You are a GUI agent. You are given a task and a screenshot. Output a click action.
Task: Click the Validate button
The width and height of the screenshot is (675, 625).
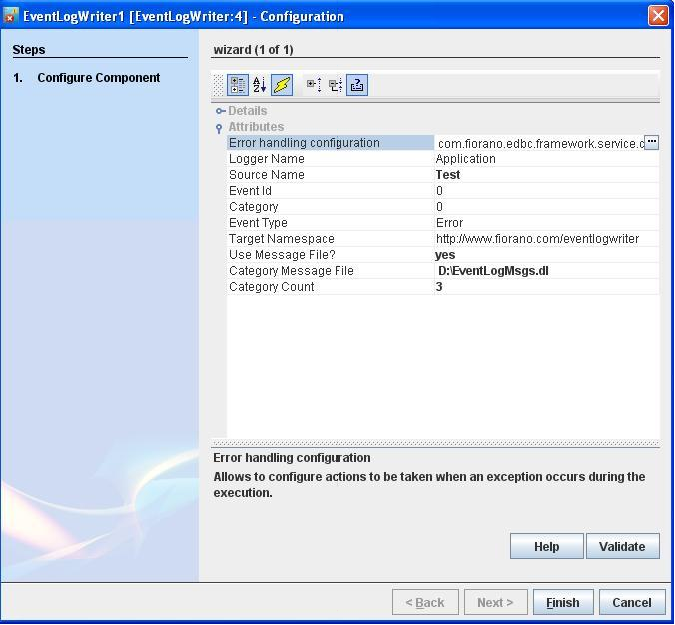tap(622, 546)
